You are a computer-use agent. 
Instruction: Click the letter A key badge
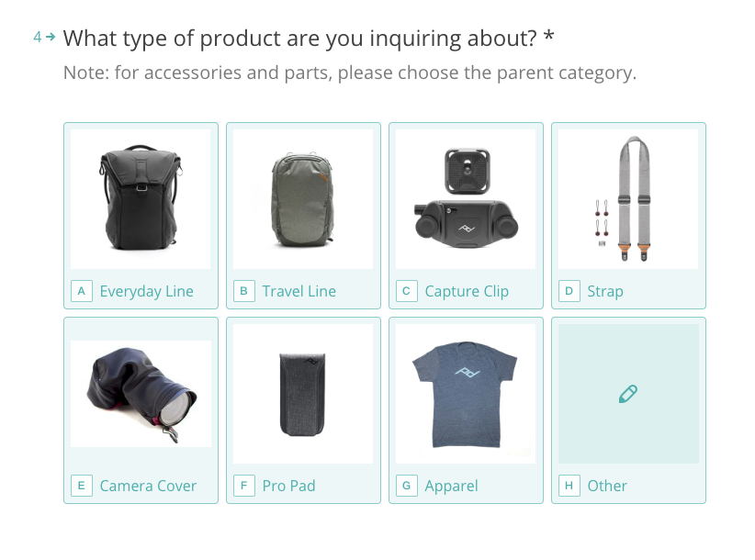coord(82,291)
